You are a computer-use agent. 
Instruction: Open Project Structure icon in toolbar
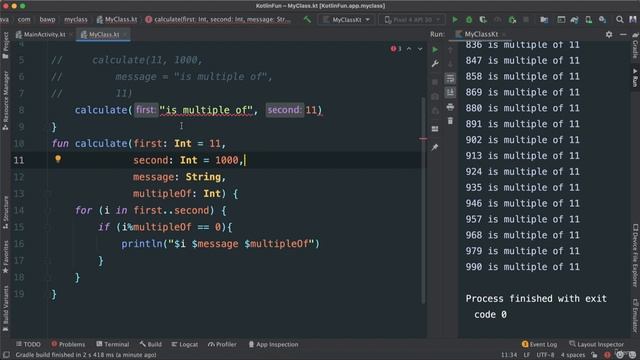pos(544,20)
